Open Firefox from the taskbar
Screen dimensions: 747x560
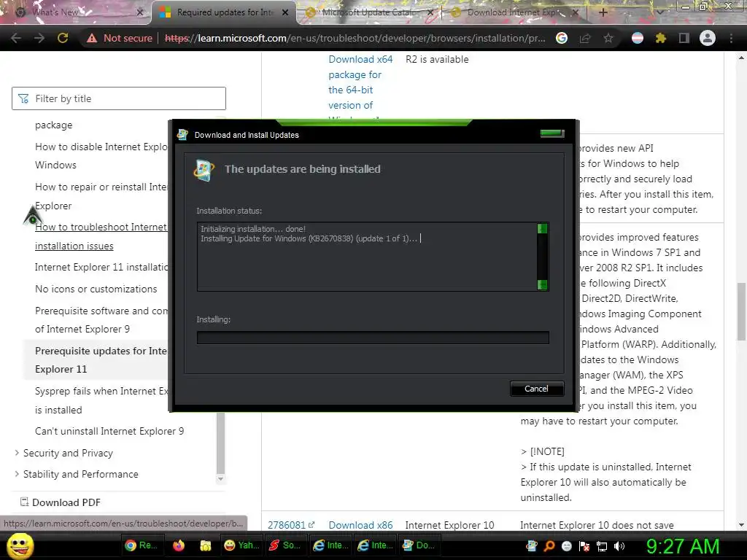click(x=179, y=545)
